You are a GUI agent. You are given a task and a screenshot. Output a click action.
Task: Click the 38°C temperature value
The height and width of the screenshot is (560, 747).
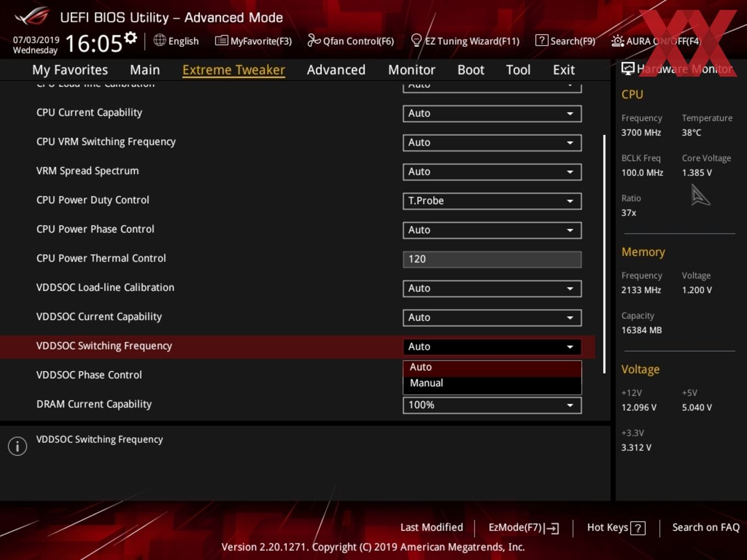tap(692, 132)
